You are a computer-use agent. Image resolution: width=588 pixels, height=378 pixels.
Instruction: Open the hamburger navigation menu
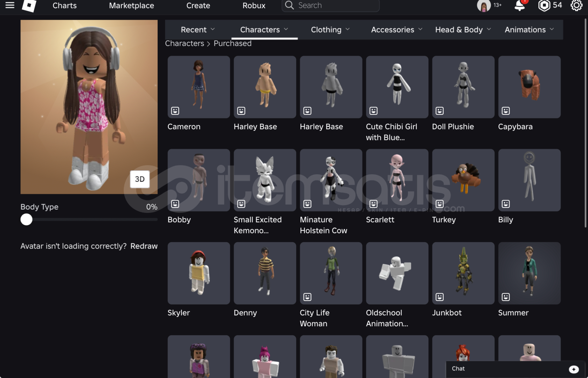(10, 5)
